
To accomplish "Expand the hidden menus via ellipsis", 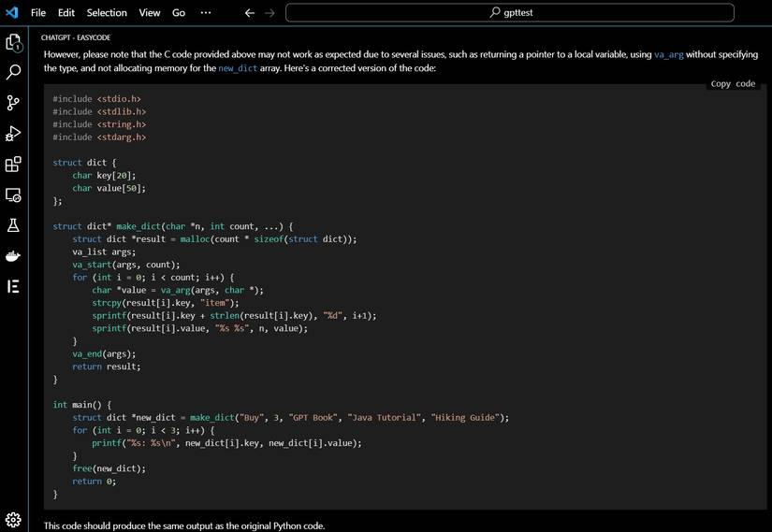I will (x=206, y=13).
